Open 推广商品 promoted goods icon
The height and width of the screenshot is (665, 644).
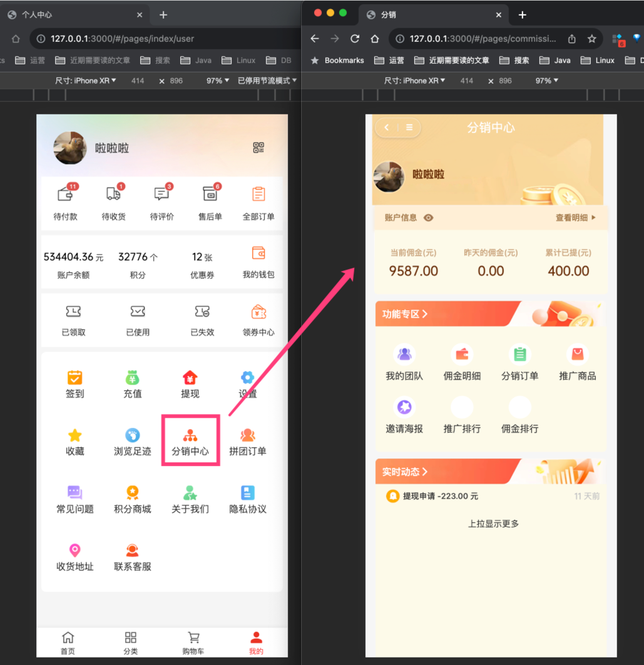pyautogui.click(x=577, y=361)
